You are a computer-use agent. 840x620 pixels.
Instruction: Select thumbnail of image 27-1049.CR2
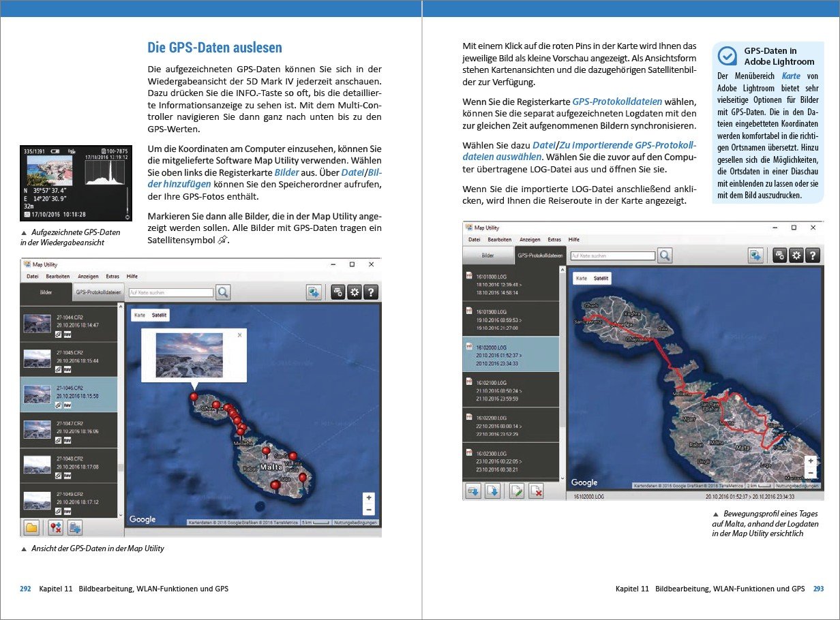point(37,499)
